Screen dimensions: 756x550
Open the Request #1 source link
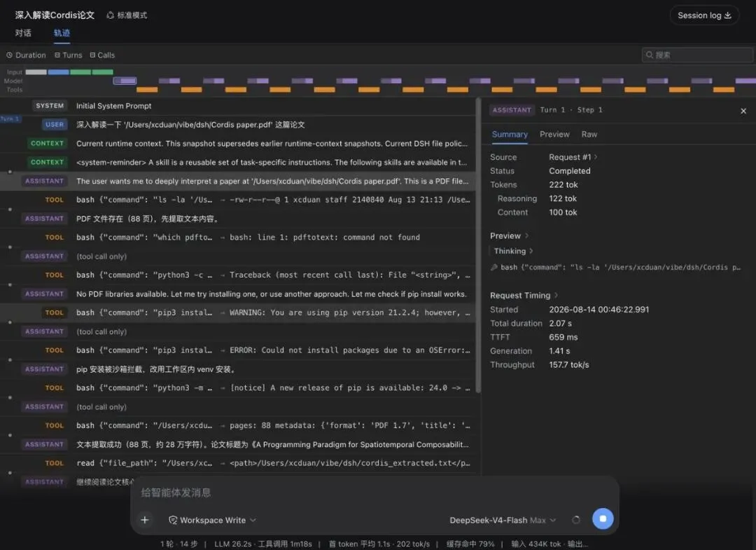(573, 157)
